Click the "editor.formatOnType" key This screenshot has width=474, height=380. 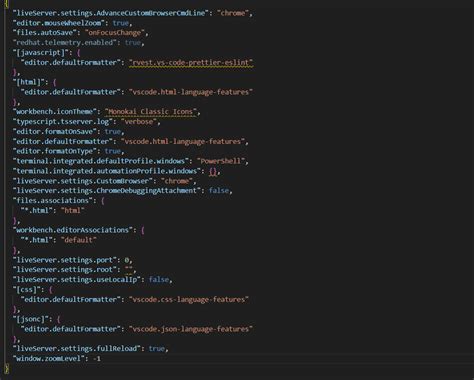55,151
